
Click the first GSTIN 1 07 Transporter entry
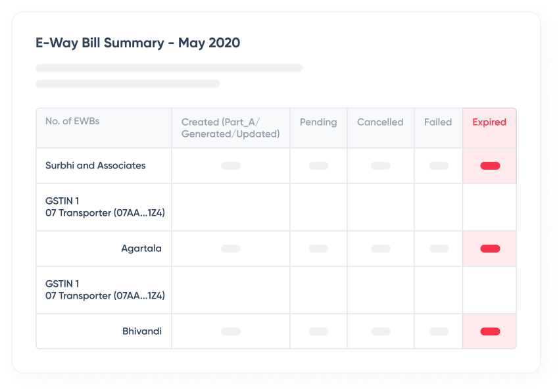click(x=105, y=207)
